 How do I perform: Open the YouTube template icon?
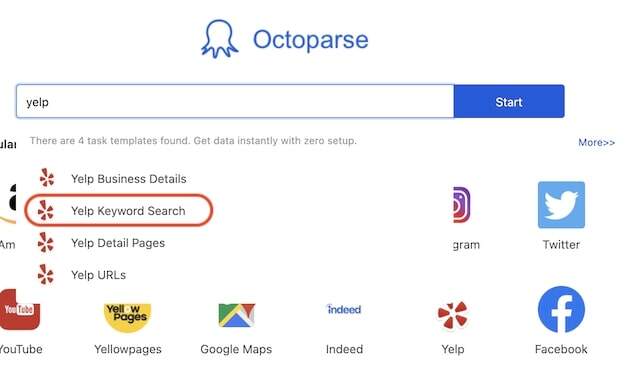pyautogui.click(x=18, y=310)
